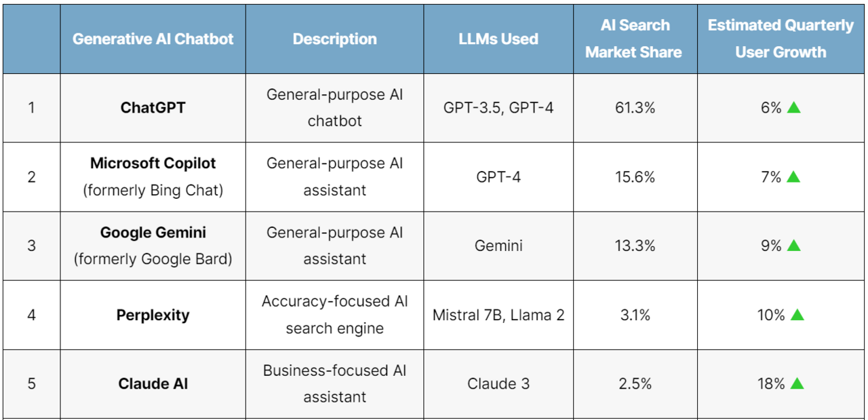Screen dimensions: 868x420
Task: Click the green arrow beside 7% growth
Action: 794,176
